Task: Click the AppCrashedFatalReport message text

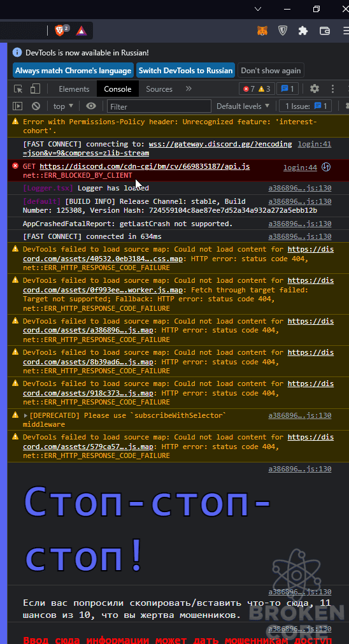Action: (128, 224)
